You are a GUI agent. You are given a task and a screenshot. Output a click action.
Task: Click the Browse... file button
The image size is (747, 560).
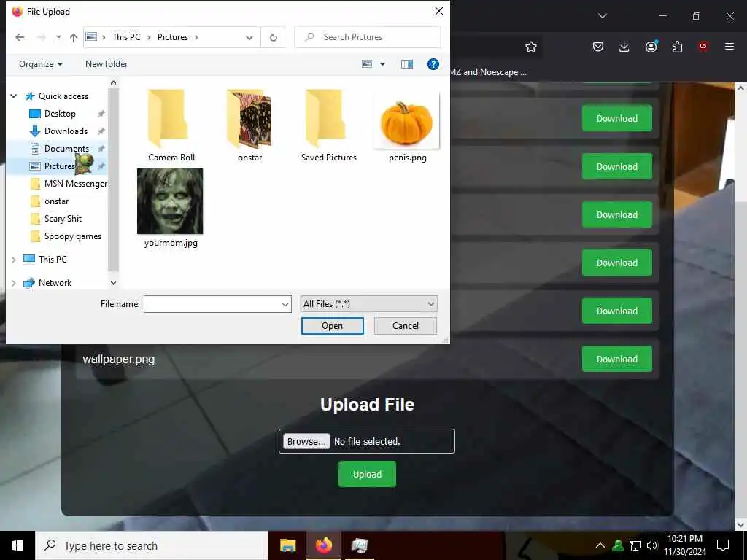point(306,441)
